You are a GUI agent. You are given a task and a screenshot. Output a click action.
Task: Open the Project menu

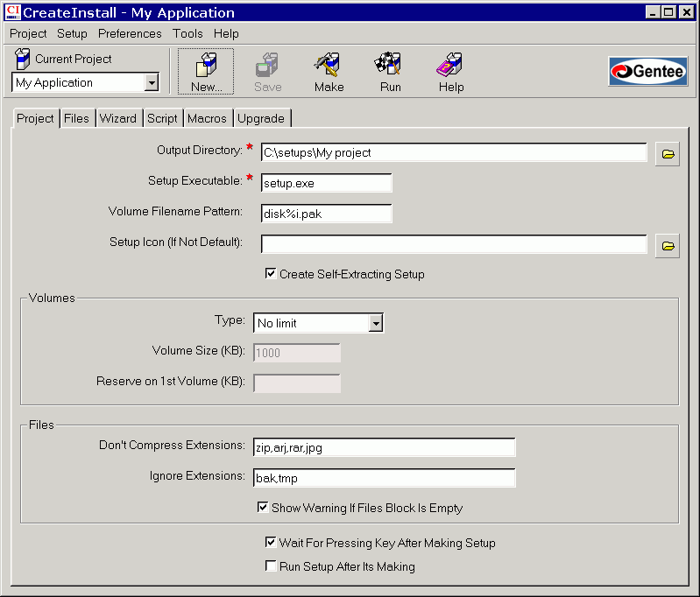28,33
